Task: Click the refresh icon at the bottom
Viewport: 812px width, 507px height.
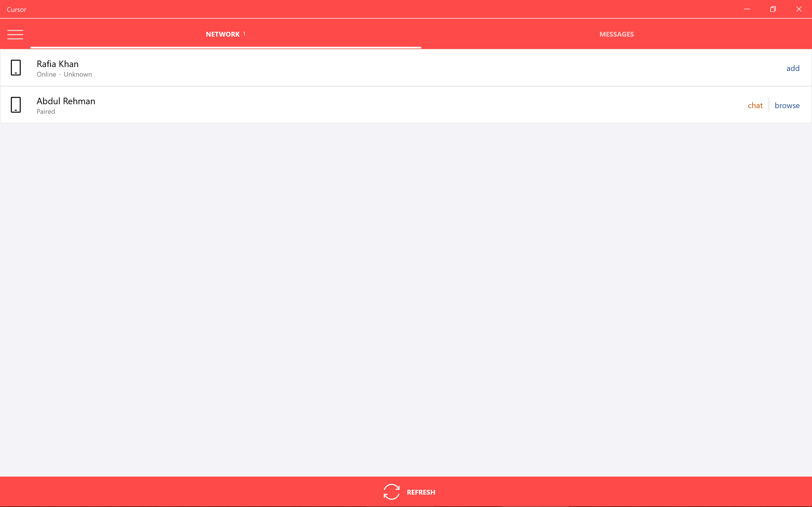Action: coord(392,492)
